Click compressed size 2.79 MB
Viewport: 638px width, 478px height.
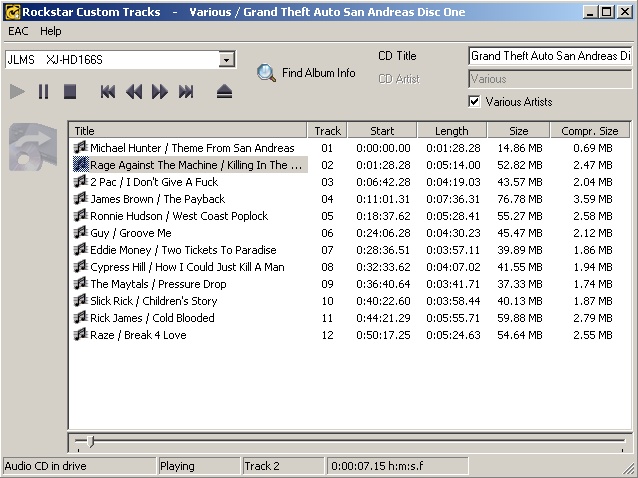click(x=593, y=318)
